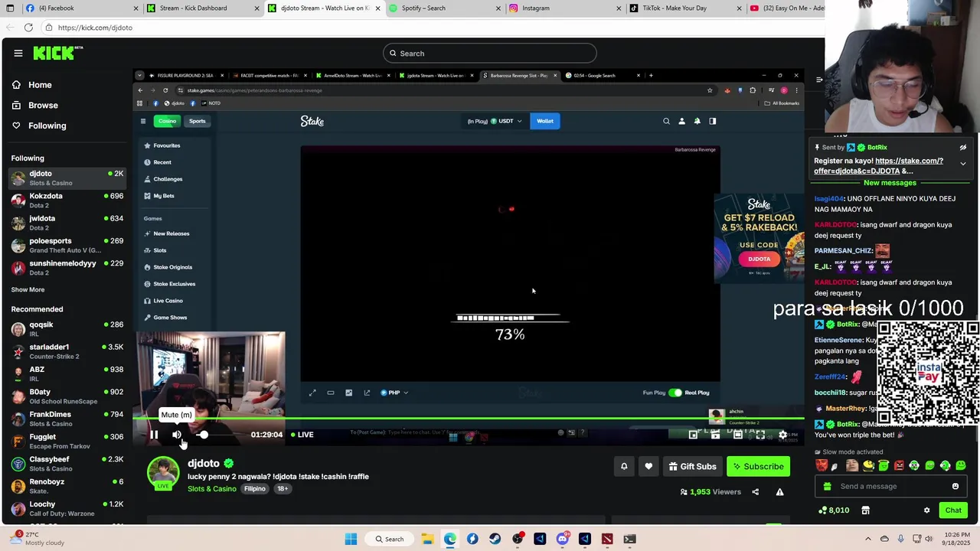The width and height of the screenshot is (980, 551).
Task: Toggle the heart follow button
Action: pyautogui.click(x=648, y=466)
